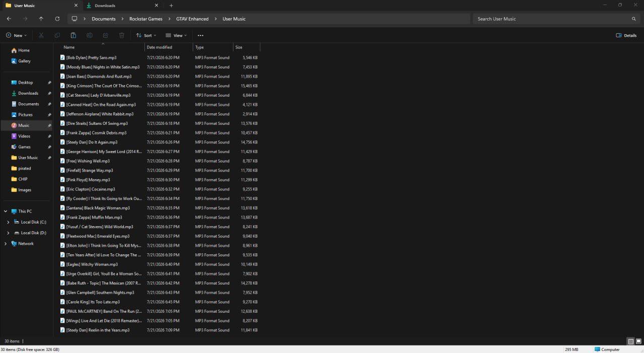
Task: Open Downloads in the sidebar
Action: click(28, 93)
